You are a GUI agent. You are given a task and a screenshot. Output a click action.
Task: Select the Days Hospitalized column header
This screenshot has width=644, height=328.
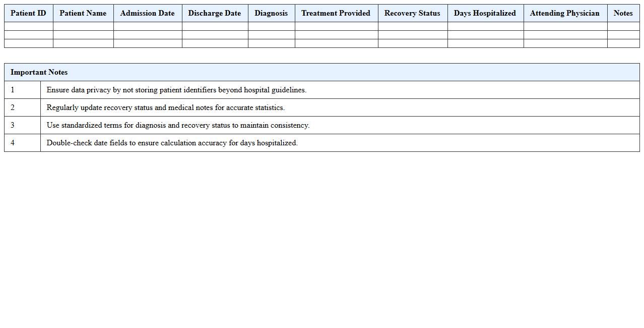(485, 13)
